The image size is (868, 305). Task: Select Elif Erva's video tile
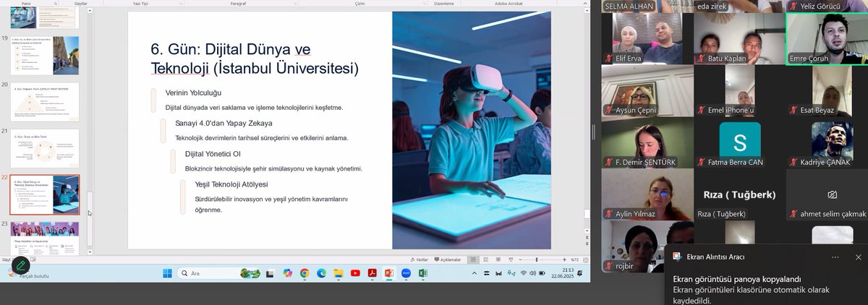pos(647,39)
